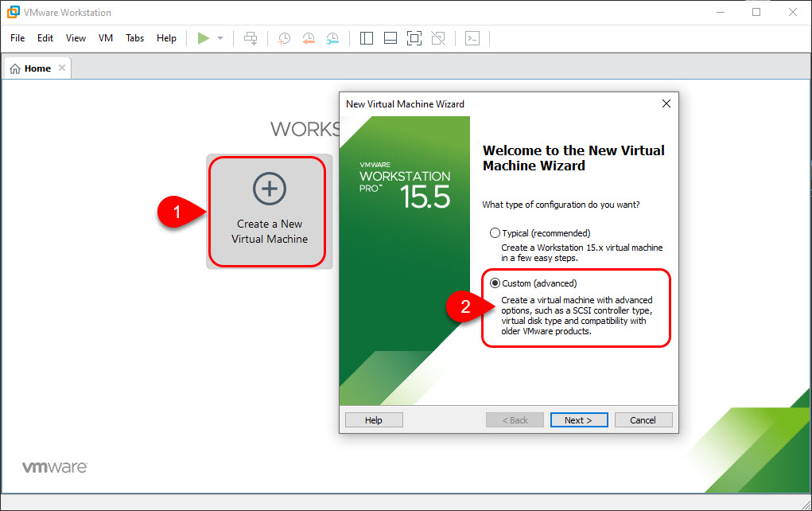Take a snapshot using the clock-plus icon
The width and height of the screenshot is (812, 511).
284,38
